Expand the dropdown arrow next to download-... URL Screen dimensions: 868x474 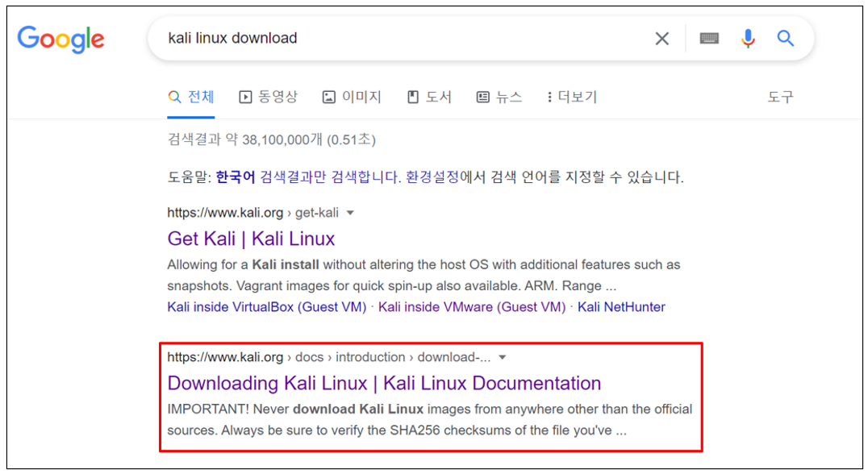(502, 357)
